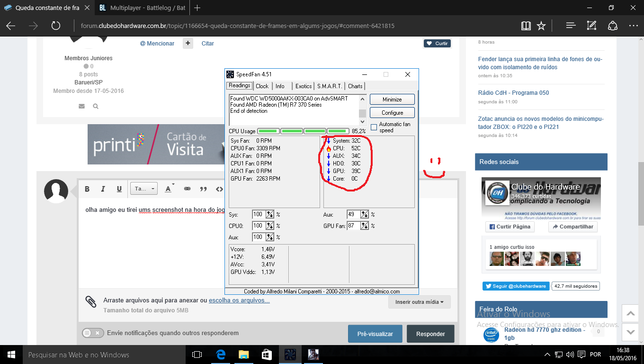Go back in the browser
644x364 pixels.
11,26
